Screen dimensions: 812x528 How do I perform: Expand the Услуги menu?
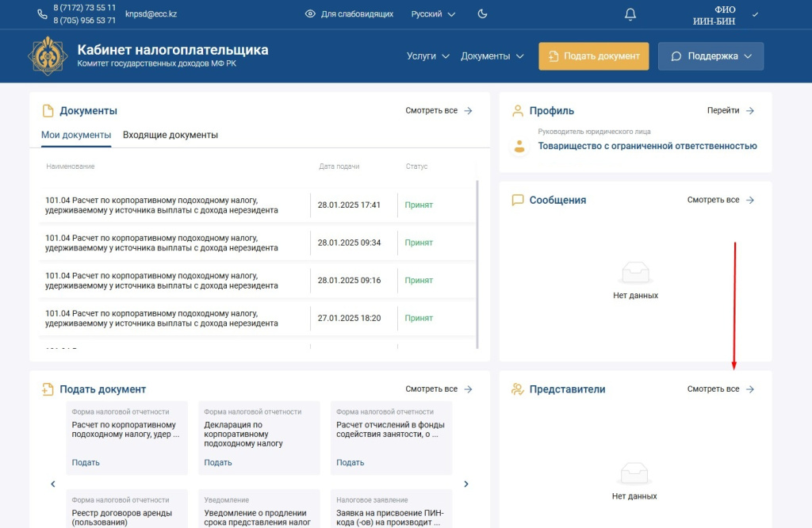click(x=427, y=56)
